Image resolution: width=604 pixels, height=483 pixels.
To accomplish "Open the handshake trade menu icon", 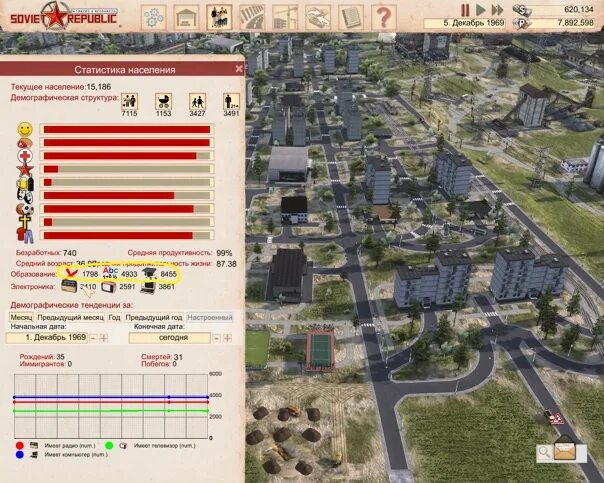I will (318, 17).
